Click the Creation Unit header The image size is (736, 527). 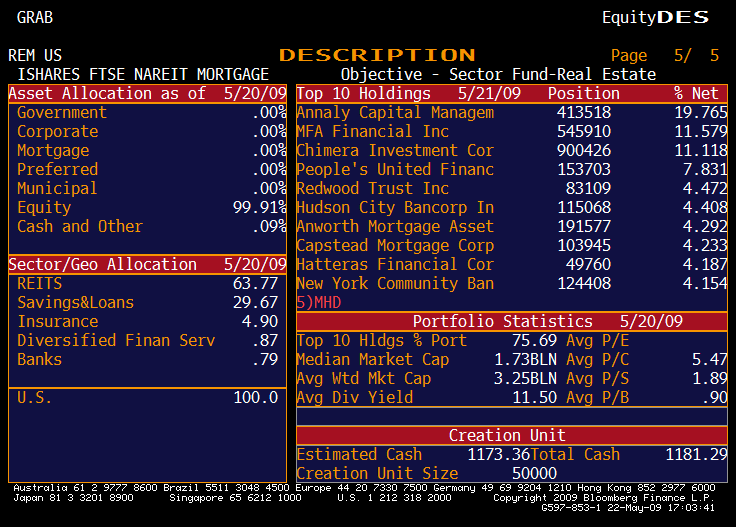point(512,435)
